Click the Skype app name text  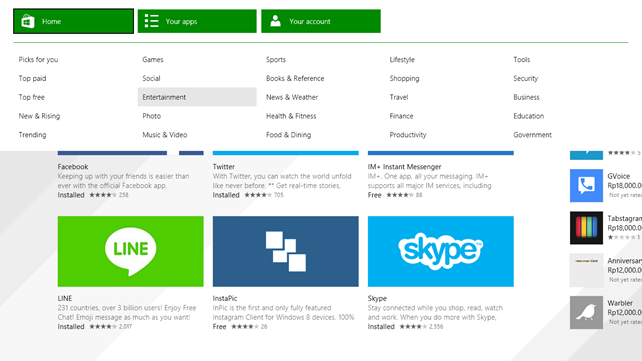coord(377,298)
